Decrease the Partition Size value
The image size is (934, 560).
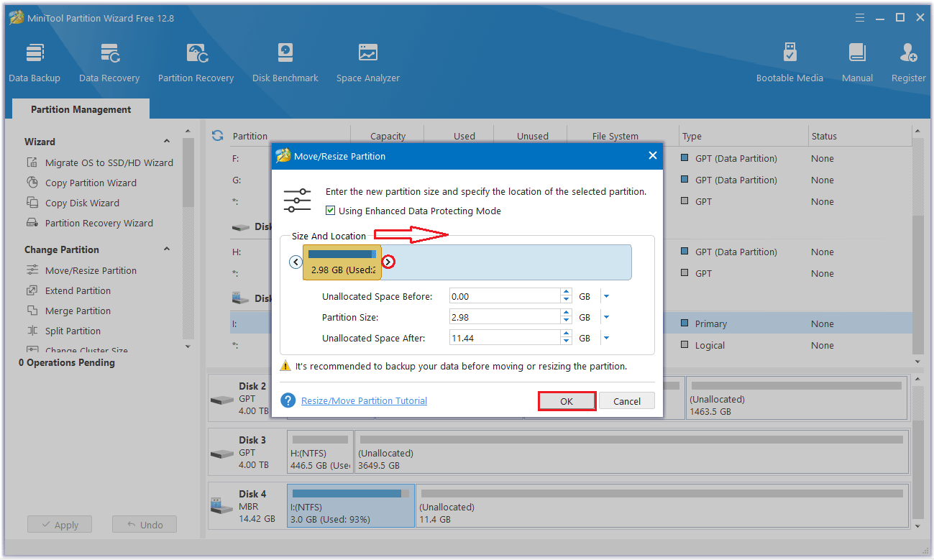pyautogui.click(x=567, y=321)
